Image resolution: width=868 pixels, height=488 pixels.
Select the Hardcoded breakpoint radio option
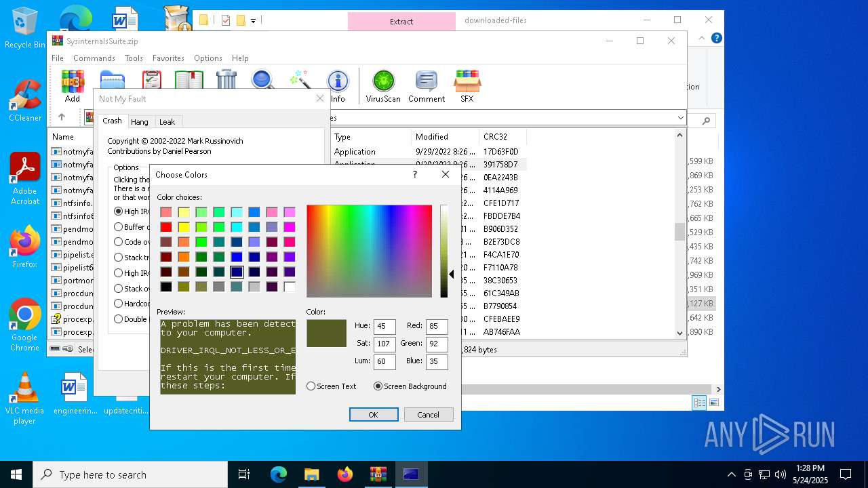pyautogui.click(x=118, y=304)
